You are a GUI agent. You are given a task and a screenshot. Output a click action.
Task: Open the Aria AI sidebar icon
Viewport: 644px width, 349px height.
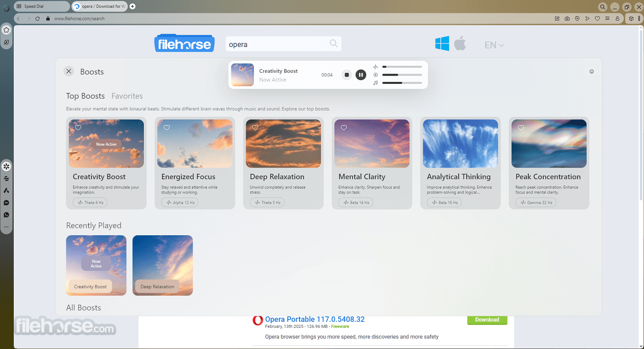pos(6,191)
